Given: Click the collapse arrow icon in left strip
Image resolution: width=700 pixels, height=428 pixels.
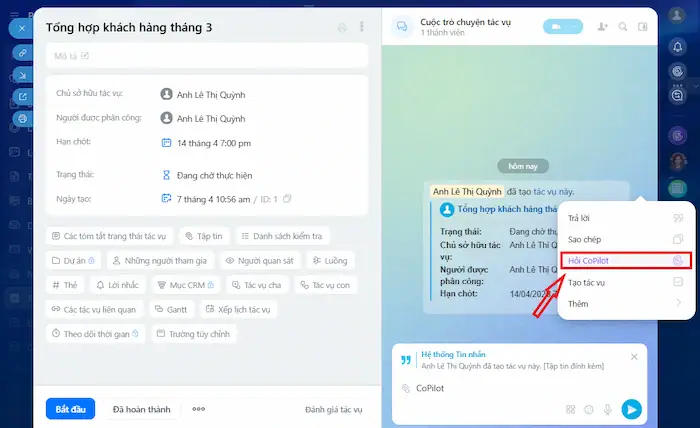Looking at the screenshot, I should pyautogui.click(x=22, y=75).
